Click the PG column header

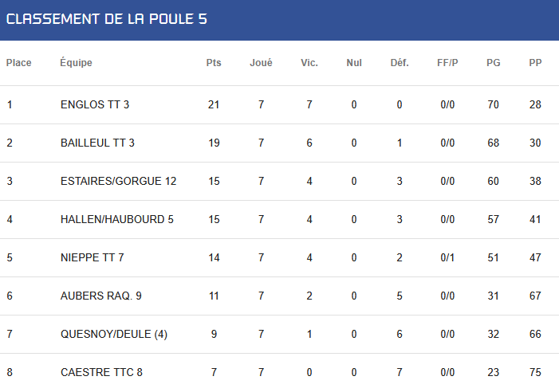[x=494, y=63]
